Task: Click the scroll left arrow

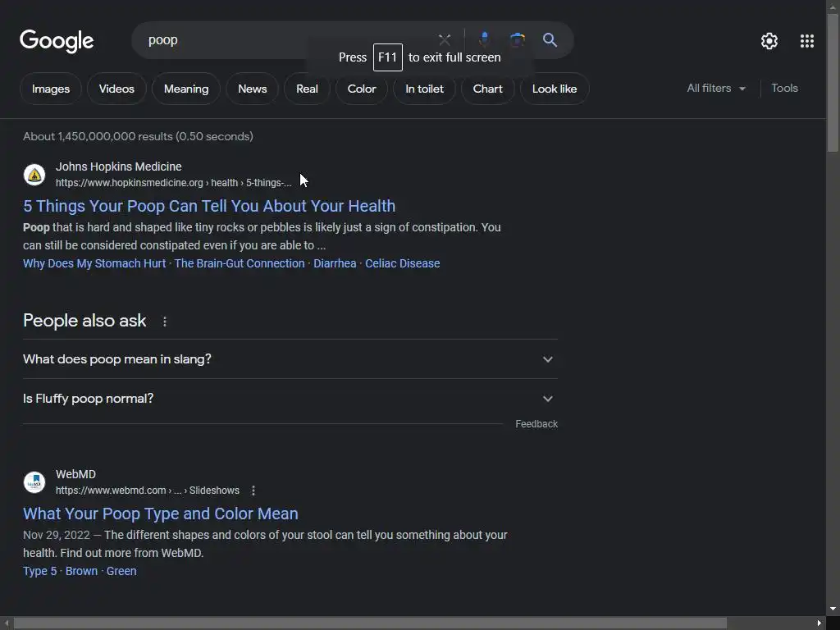Action: point(7,623)
